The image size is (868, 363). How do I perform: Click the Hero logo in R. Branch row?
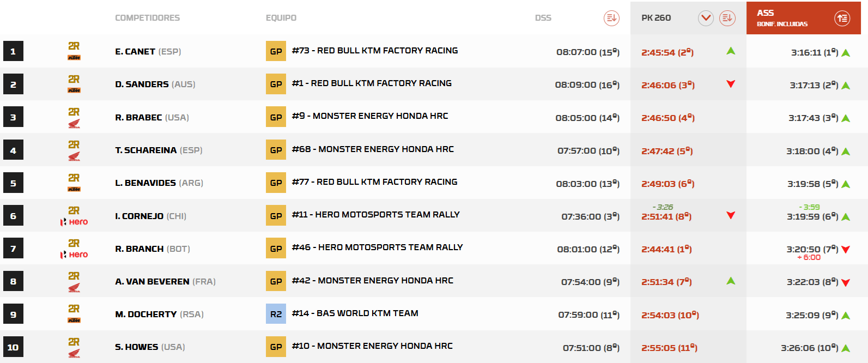coord(74,255)
